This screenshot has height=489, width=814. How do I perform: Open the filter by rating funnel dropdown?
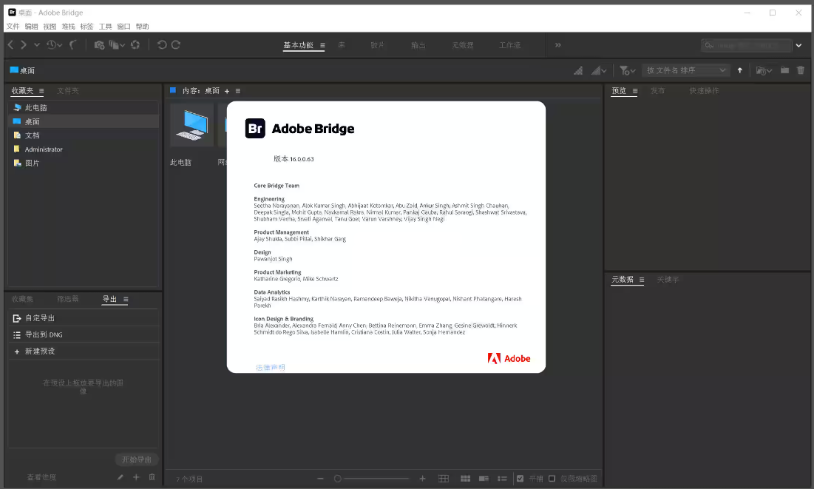tap(627, 71)
